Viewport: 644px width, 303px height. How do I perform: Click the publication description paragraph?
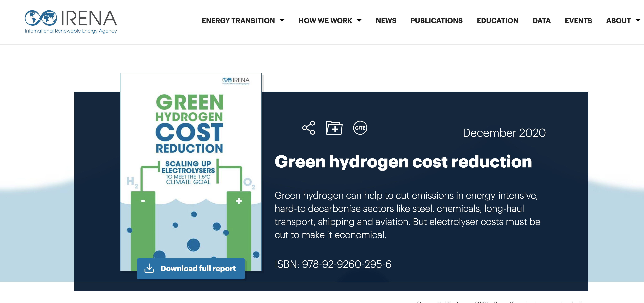(407, 215)
